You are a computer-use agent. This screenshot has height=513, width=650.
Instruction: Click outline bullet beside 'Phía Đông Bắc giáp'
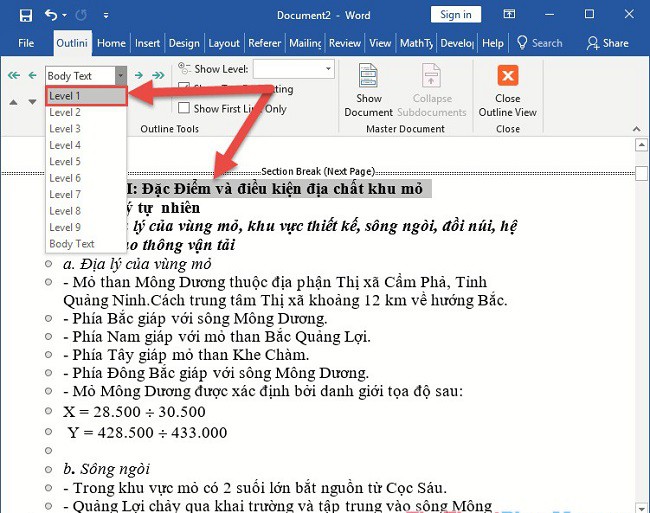[49, 373]
